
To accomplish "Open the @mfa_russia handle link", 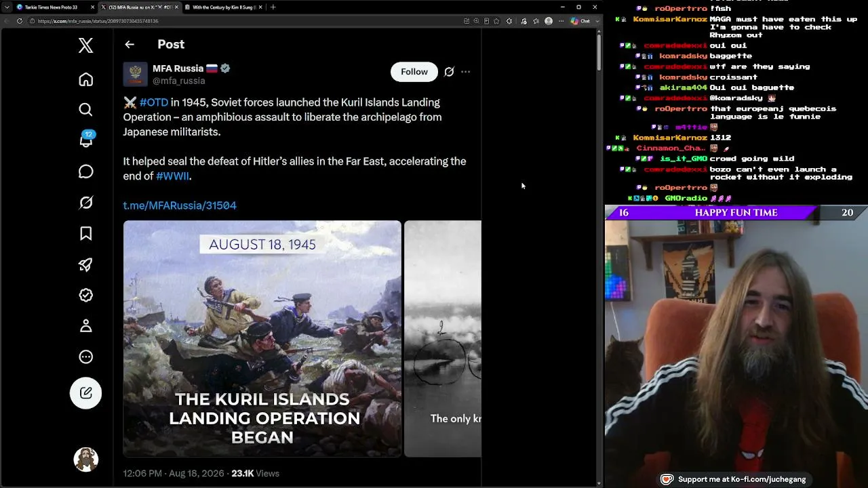I will tap(178, 81).
